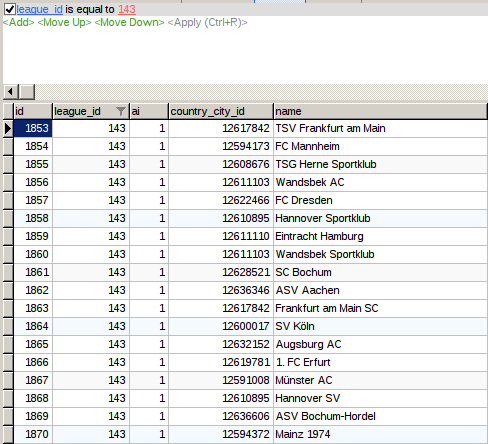
Task: Select id cell 1864
Action: (x=33, y=326)
